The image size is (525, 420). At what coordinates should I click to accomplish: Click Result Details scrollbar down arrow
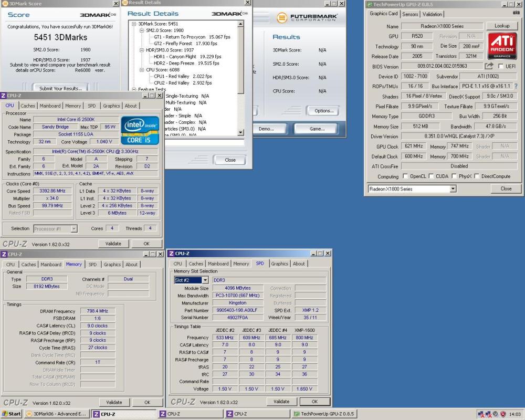point(241,133)
